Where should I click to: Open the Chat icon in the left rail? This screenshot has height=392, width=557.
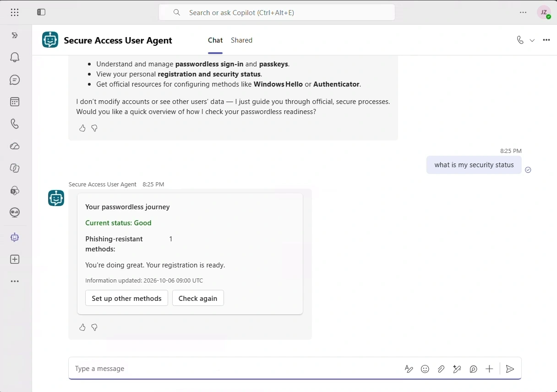coord(15,80)
